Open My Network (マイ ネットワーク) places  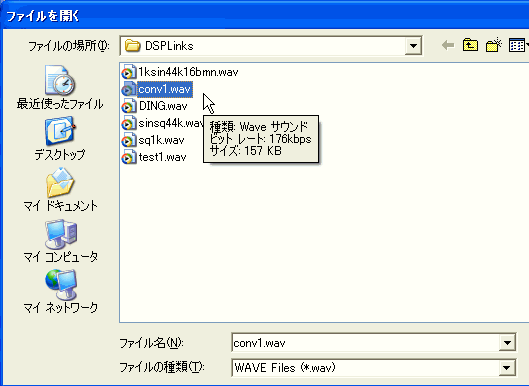point(60,292)
